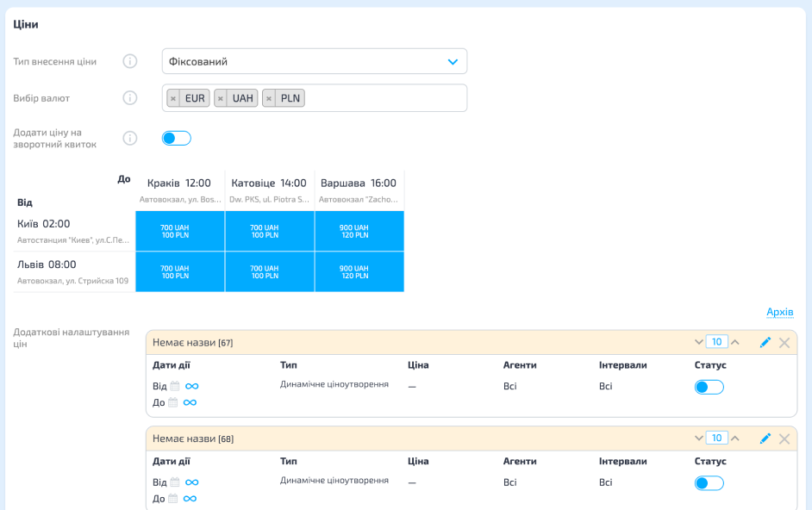The height and width of the screenshot is (510, 812).
Task: Edit price cell Київ to Варшава
Action: (359, 231)
